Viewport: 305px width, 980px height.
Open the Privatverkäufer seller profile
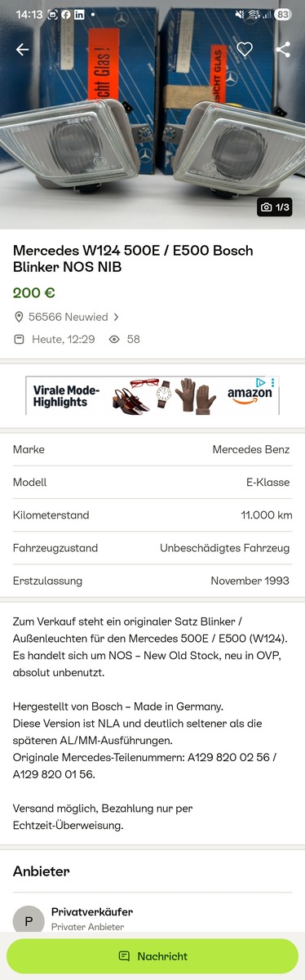coord(92,911)
